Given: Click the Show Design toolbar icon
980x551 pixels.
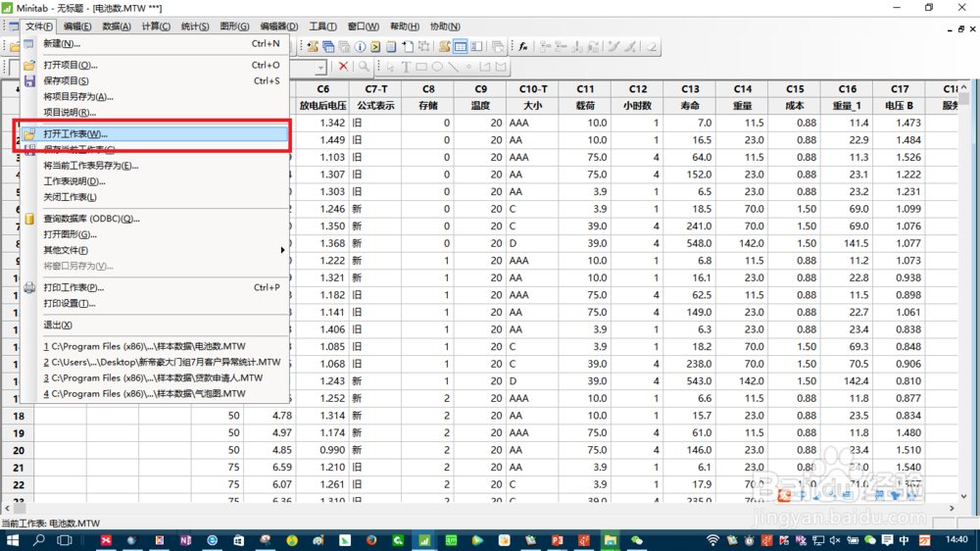Looking at the screenshot, I should (x=423, y=46).
